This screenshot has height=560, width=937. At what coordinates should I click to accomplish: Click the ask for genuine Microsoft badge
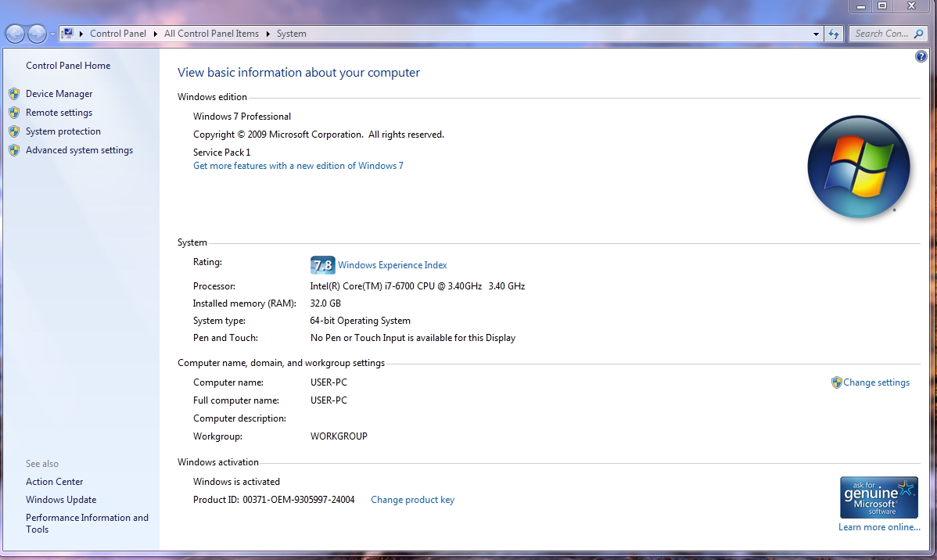pos(879,497)
